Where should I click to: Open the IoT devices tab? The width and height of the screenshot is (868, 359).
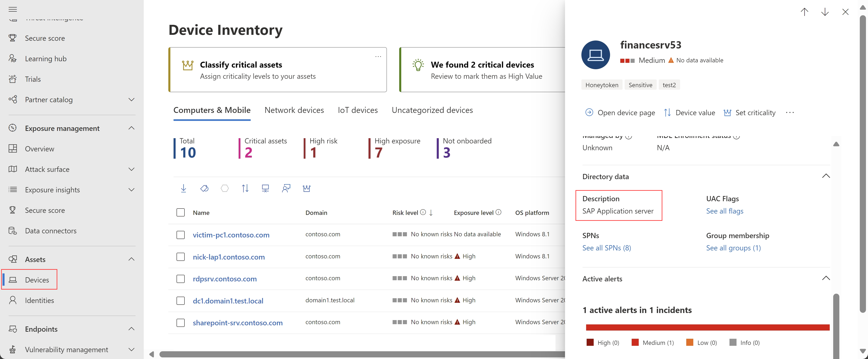[x=358, y=110]
